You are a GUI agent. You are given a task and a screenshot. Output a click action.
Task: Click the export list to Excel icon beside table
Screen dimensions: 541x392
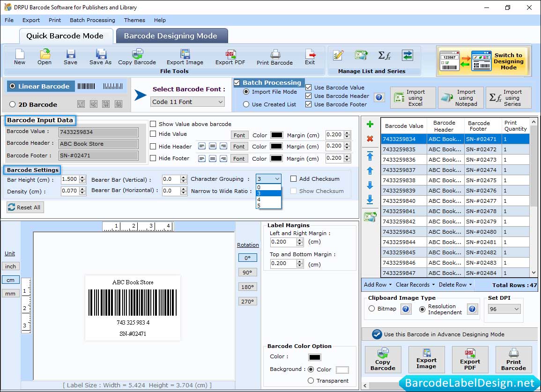point(370,217)
